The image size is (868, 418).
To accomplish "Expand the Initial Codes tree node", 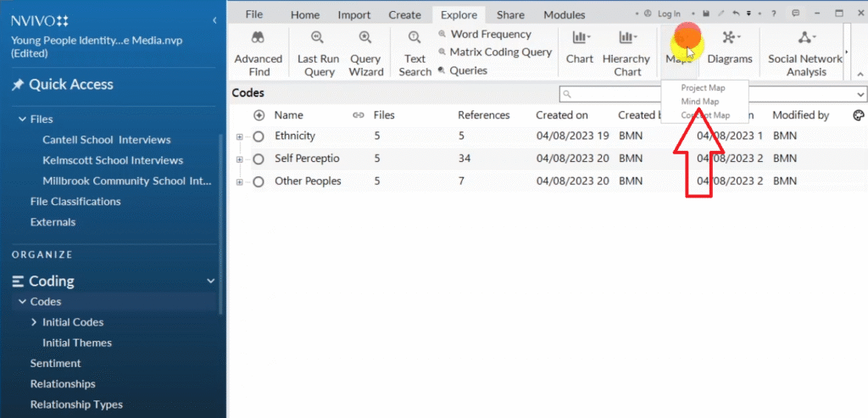I will click(x=34, y=322).
